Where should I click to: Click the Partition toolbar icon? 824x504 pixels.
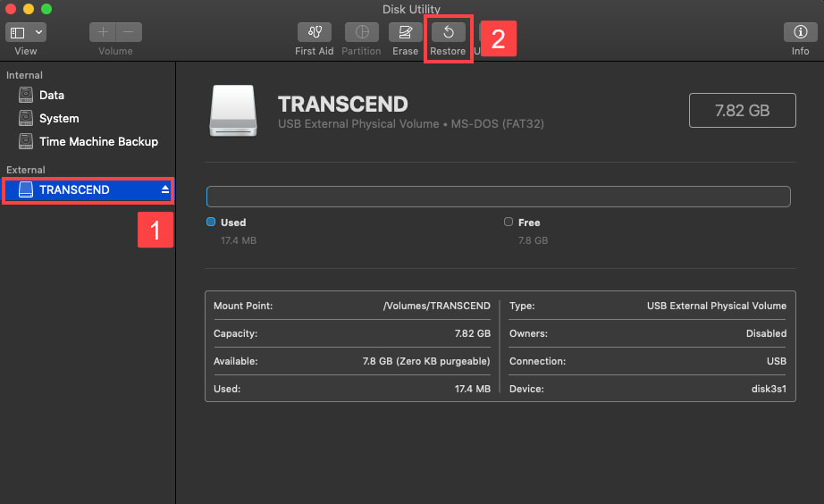click(361, 33)
